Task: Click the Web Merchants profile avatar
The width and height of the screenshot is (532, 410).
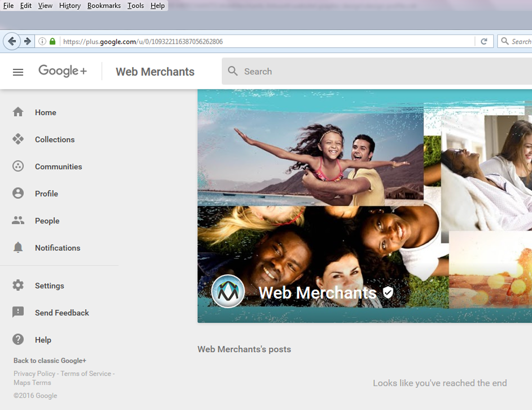Action: [x=228, y=291]
